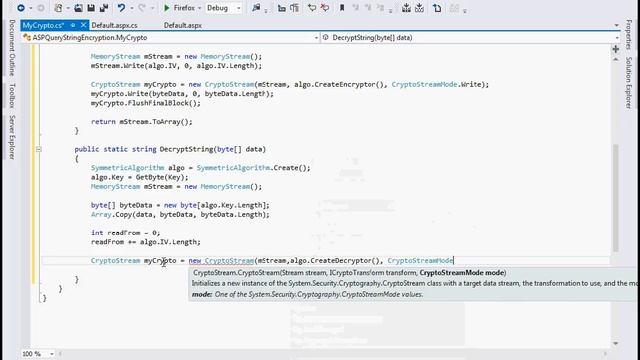Image resolution: width=640 pixels, height=360 pixels.
Task: Open the 100 % zoom level dropdown
Action: click(51, 353)
